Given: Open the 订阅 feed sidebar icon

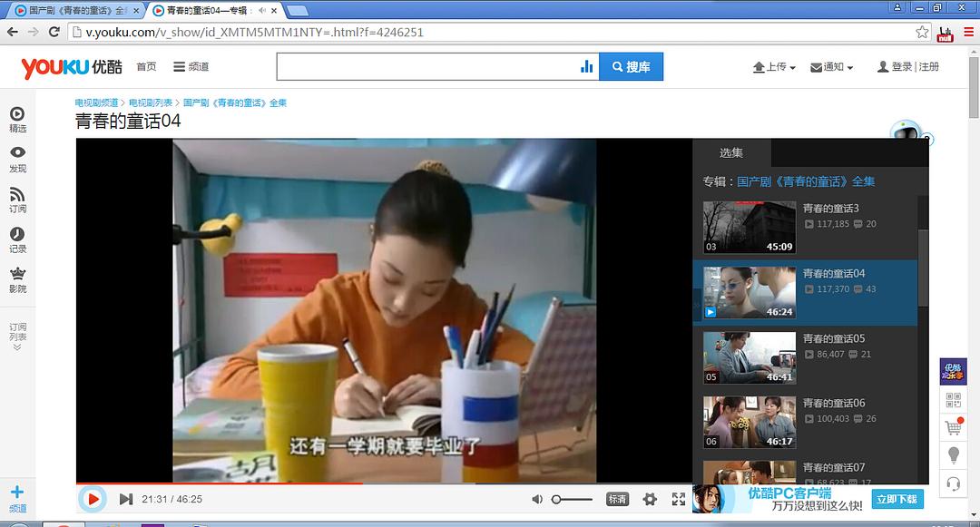Looking at the screenshot, I should [17, 200].
